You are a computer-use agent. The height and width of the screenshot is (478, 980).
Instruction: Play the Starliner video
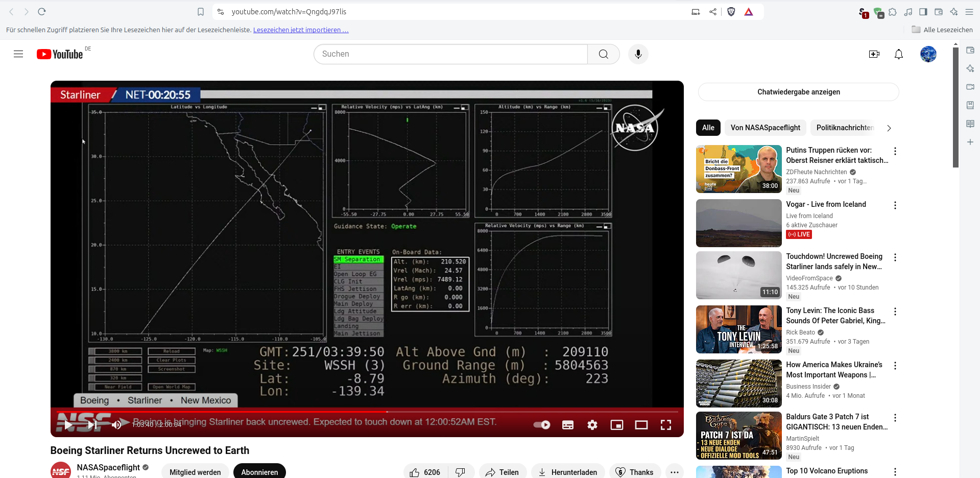[68, 424]
